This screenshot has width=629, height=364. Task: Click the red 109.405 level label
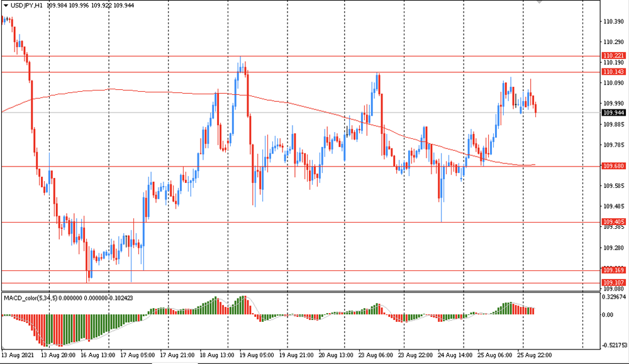[x=614, y=222]
